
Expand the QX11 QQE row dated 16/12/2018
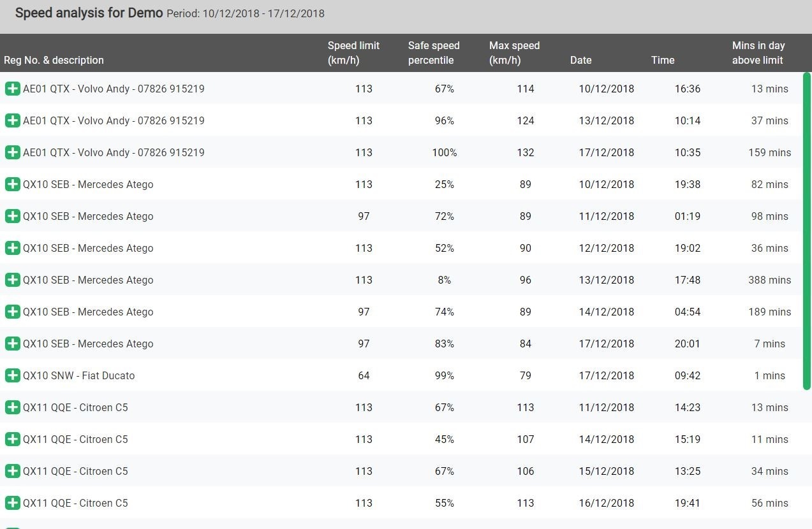click(x=12, y=503)
